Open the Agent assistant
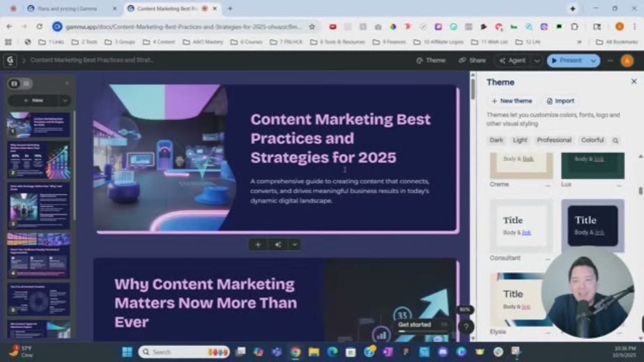This screenshot has width=644, height=362. coord(512,61)
